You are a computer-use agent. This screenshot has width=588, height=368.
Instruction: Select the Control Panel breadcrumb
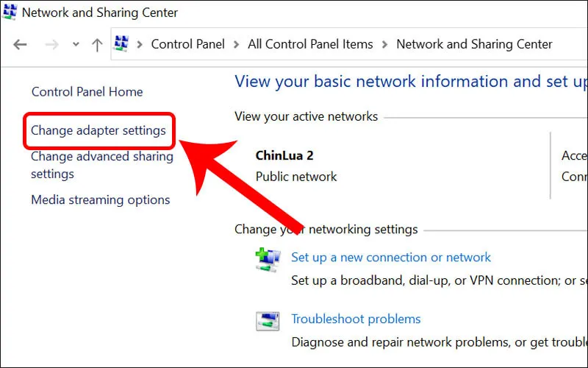click(187, 44)
